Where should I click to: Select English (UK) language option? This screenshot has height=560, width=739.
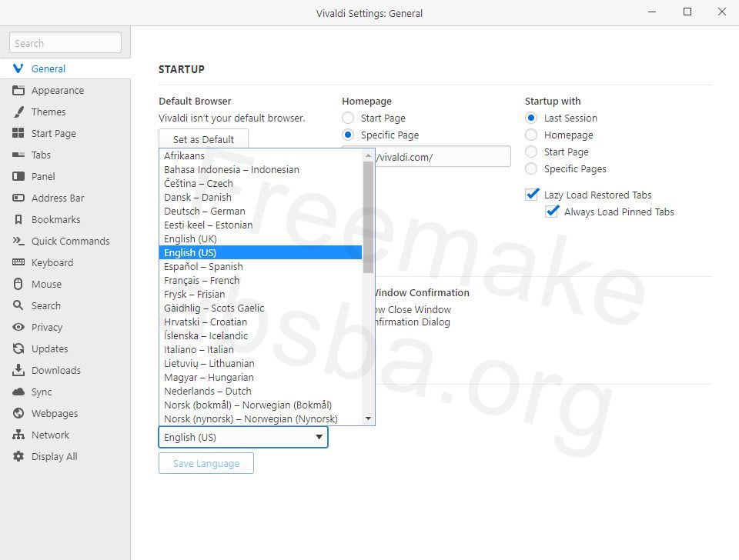(261, 238)
